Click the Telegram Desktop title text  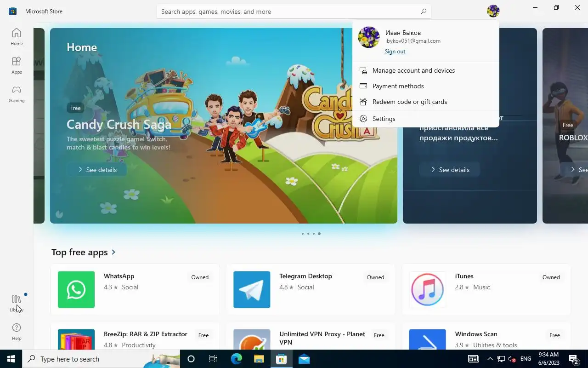(x=305, y=276)
